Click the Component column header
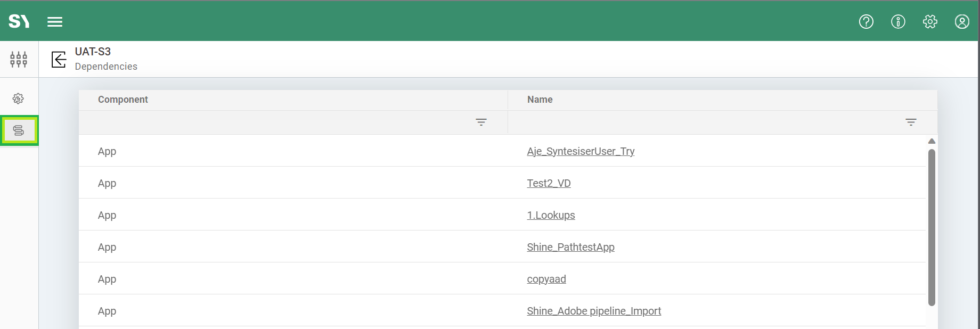Image resolution: width=980 pixels, height=329 pixels. (123, 100)
